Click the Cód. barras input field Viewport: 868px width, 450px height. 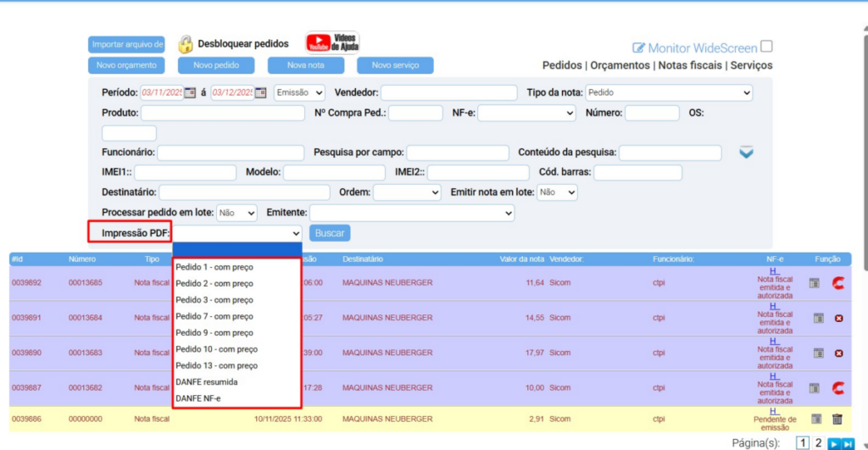637,172
